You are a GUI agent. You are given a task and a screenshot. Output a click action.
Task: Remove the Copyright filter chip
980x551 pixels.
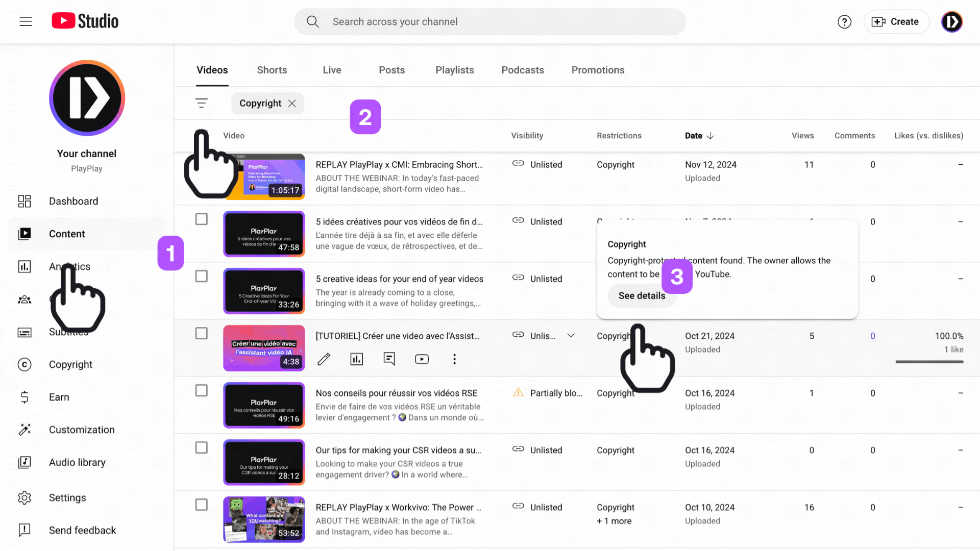point(292,103)
